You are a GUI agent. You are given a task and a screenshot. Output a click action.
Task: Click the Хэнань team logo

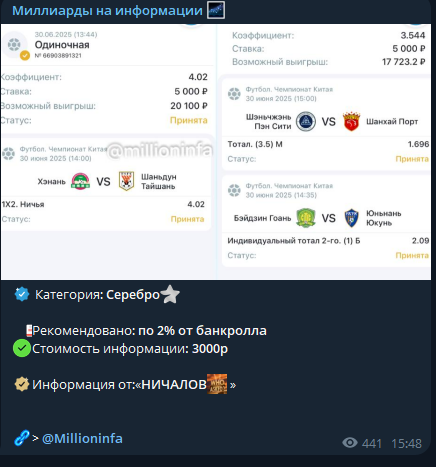tap(80, 181)
